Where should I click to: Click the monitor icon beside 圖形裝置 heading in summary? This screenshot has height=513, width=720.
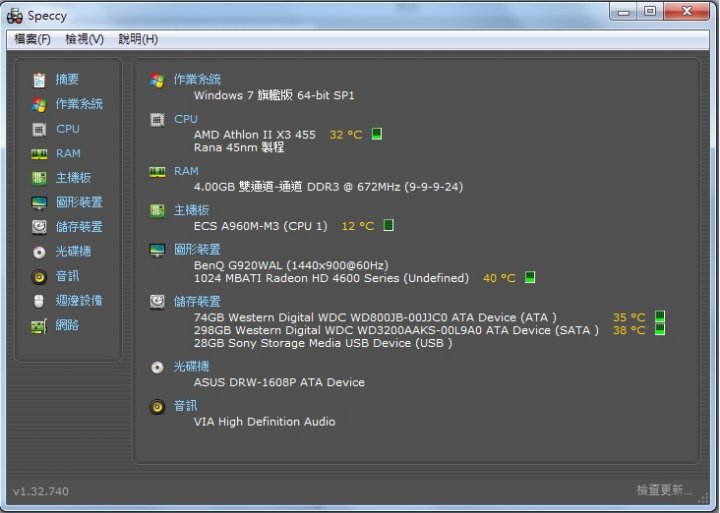point(157,250)
